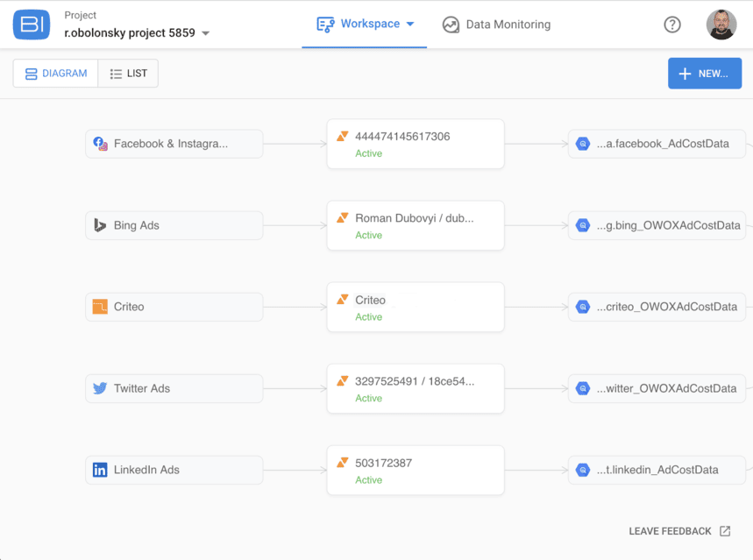Click BigQuery icon for facebook_AdCostData
The width and height of the screenshot is (753, 560).
point(583,144)
